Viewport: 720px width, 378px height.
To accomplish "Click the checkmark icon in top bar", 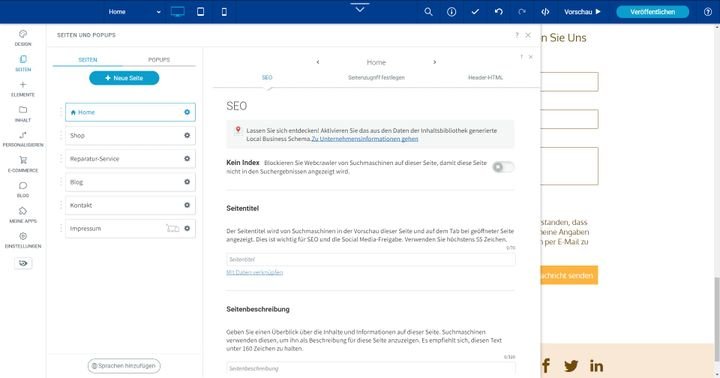I will click(475, 12).
